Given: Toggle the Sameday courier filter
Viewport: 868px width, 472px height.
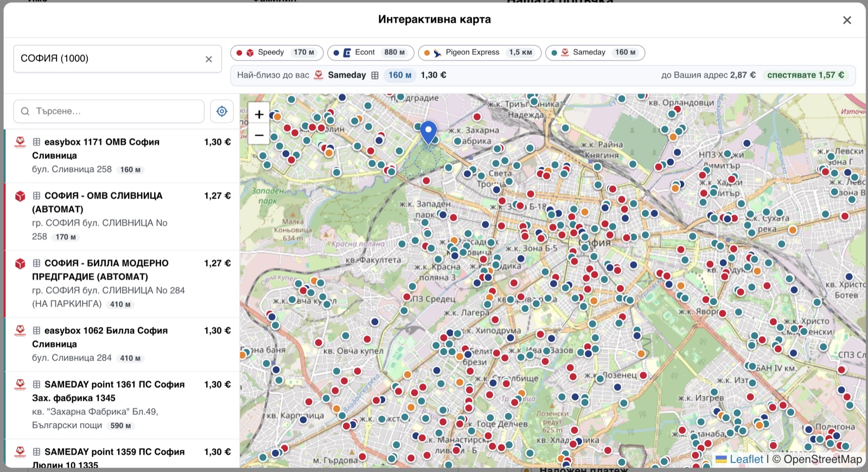Looking at the screenshot, I should (595, 53).
